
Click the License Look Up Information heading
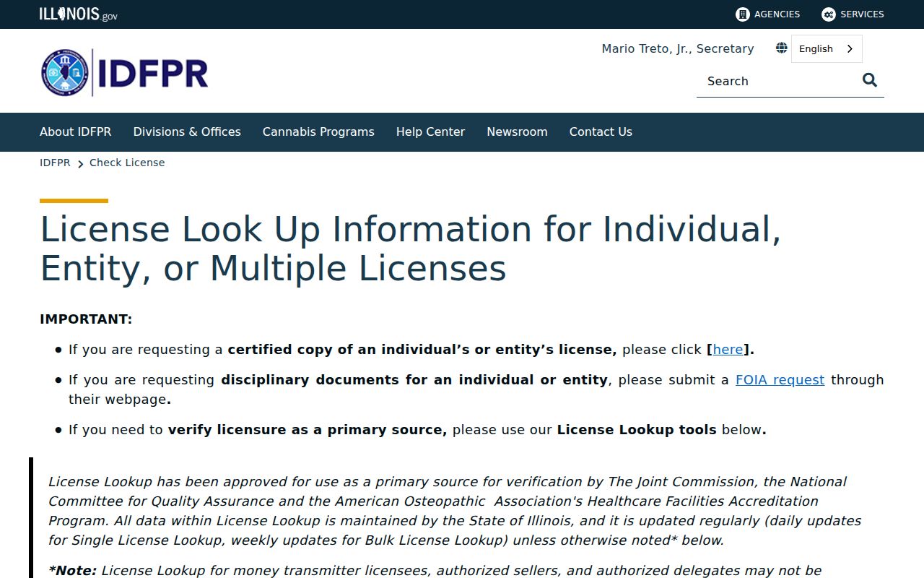[411, 249]
